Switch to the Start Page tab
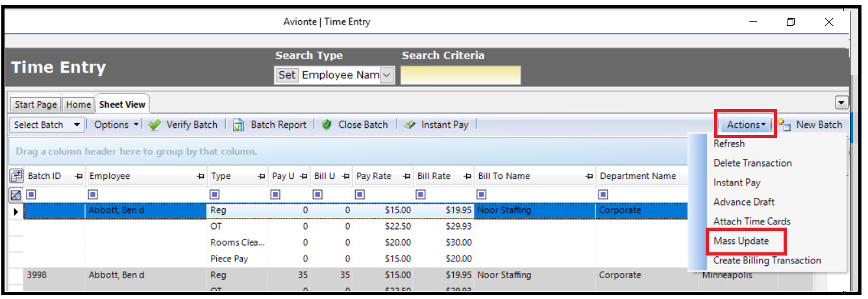Image resolution: width=868 pixels, height=299 pixels. tap(36, 104)
